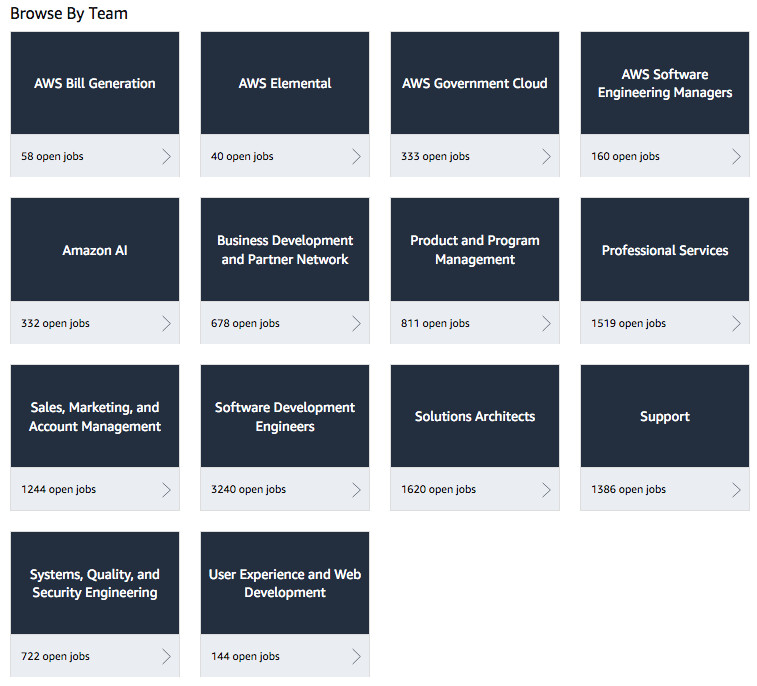Click the chevron beside 3240 open jobs
Viewport: 757px width, 686px height.
356,490
